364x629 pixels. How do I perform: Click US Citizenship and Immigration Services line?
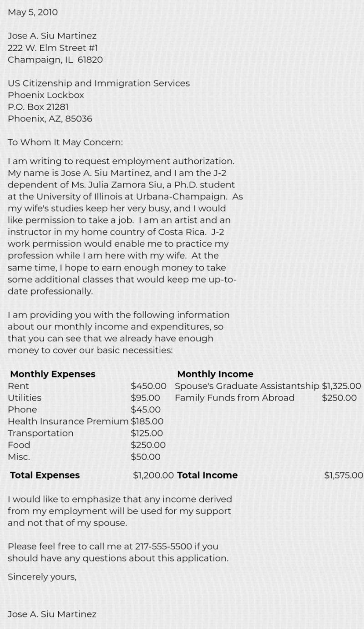(99, 83)
